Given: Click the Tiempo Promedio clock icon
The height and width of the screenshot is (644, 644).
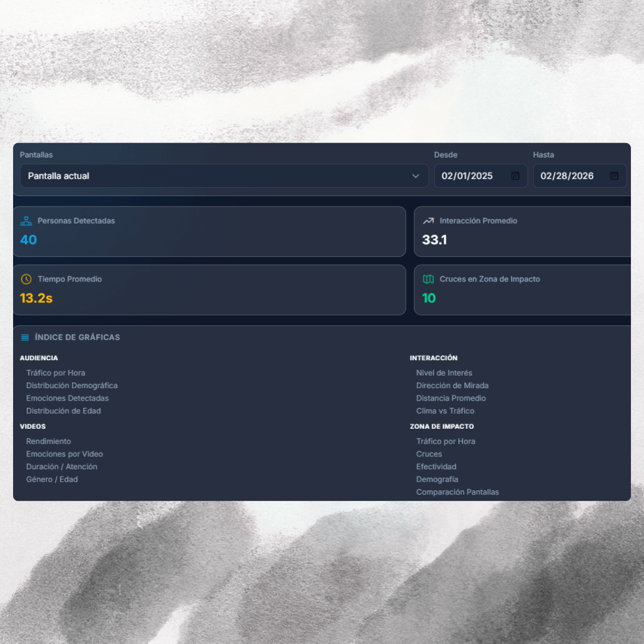Looking at the screenshot, I should (x=26, y=279).
